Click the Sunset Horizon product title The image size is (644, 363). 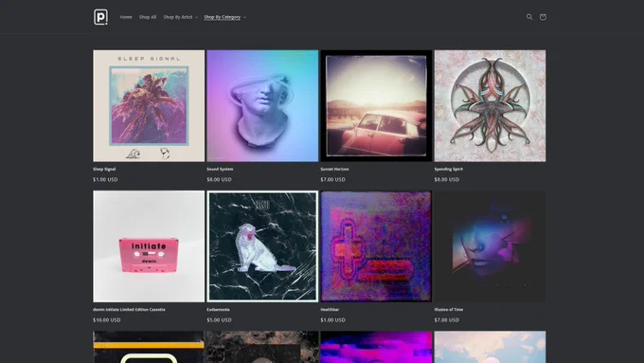[334, 169]
